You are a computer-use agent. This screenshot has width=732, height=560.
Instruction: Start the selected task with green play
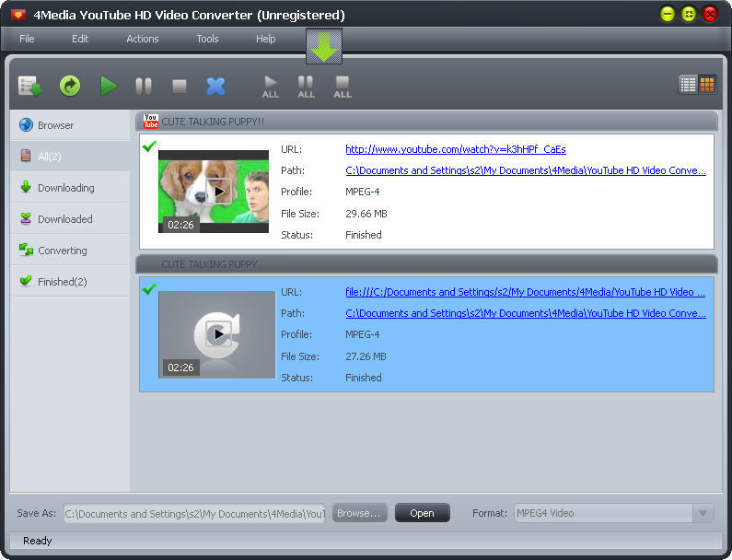109,87
